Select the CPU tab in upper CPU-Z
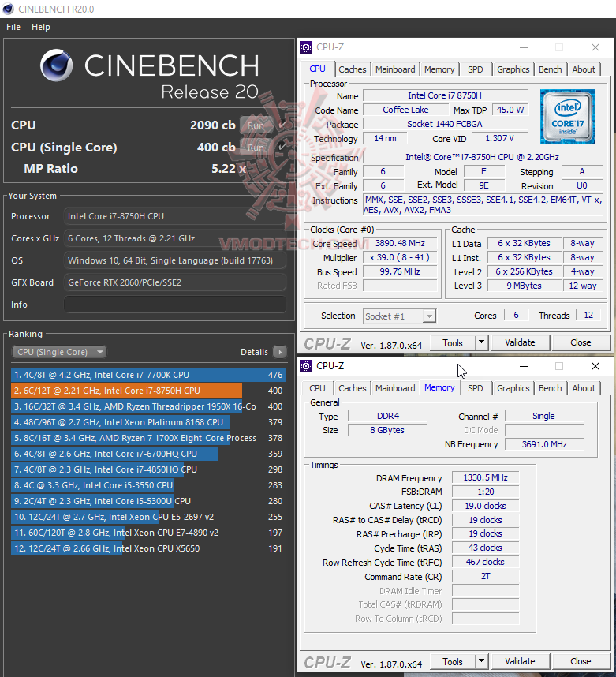 (317, 69)
